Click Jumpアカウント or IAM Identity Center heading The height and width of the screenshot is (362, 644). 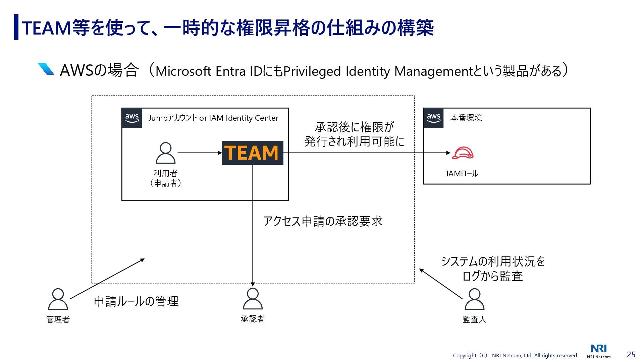coord(213,118)
